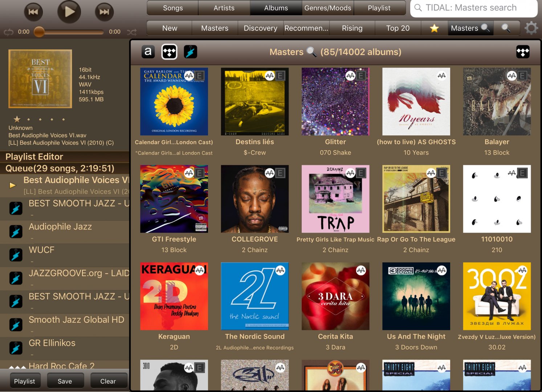Select the TIDAL source icon
Viewport: 542px width, 392px height.
[x=170, y=52]
